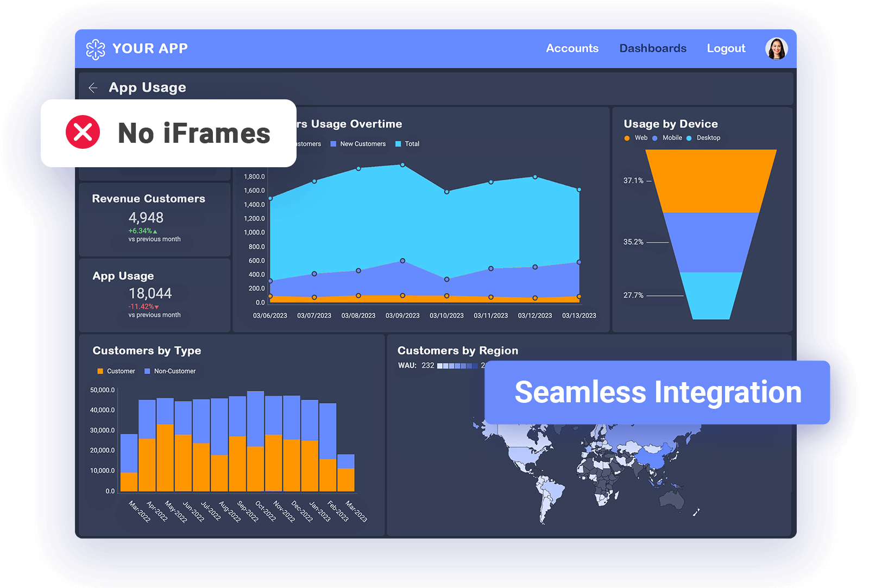
Task: Click the YOUR APP brand name
Action: [150, 48]
